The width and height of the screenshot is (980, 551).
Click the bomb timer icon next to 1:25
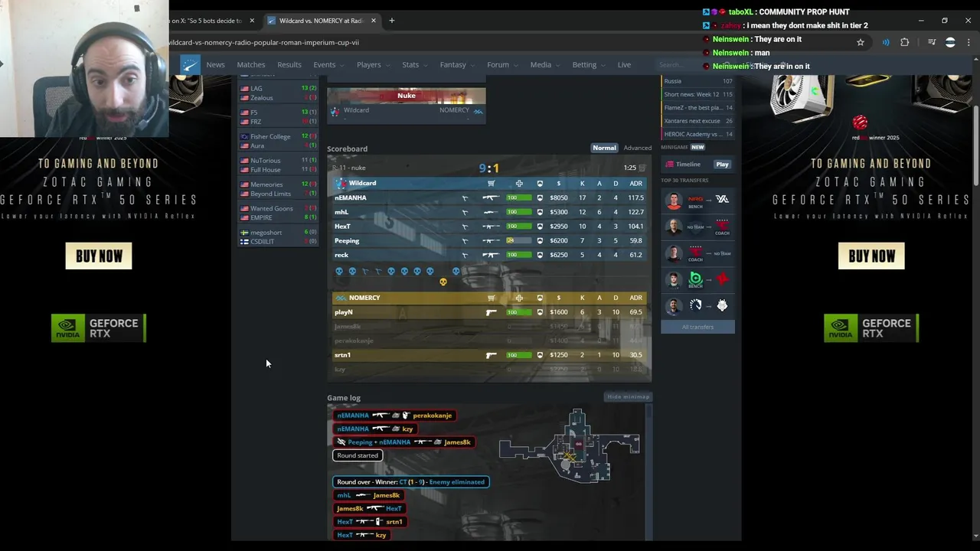tap(642, 168)
